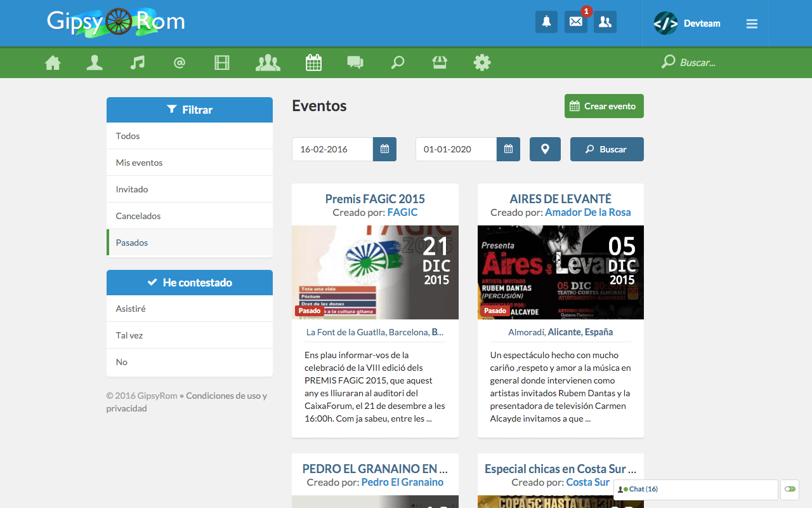Open the notifications bell icon
Screen dimensions: 812x508
546,22
